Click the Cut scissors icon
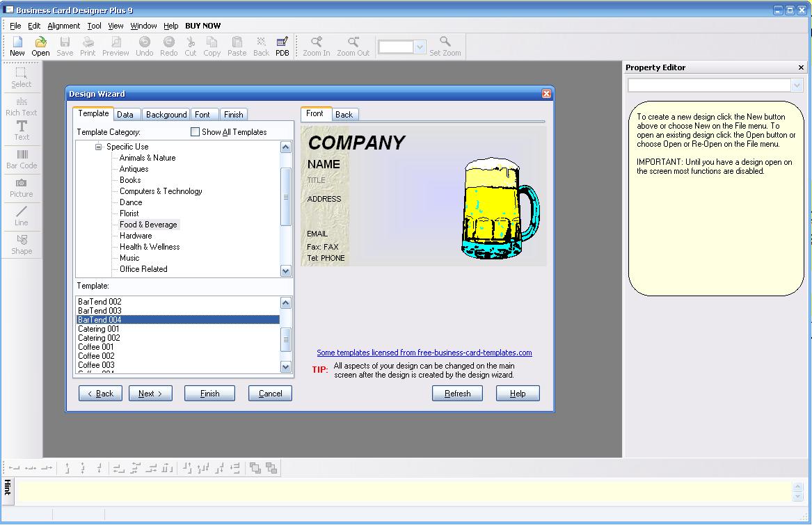This screenshot has height=525, width=812. coord(191,46)
